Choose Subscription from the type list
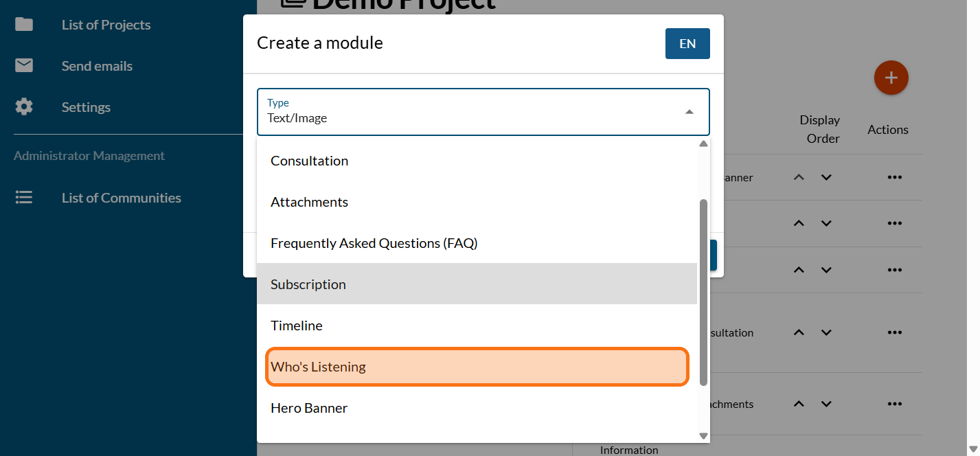The image size is (980, 456). point(477,284)
